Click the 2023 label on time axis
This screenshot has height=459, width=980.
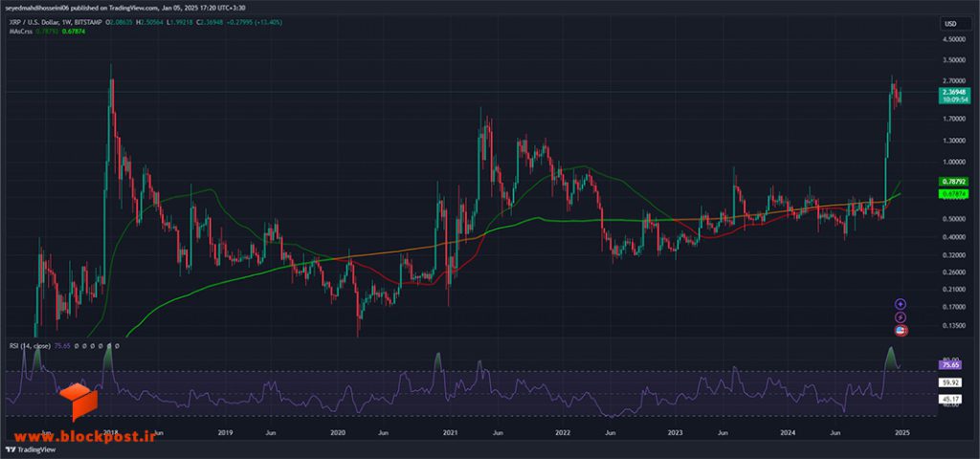tap(675, 432)
